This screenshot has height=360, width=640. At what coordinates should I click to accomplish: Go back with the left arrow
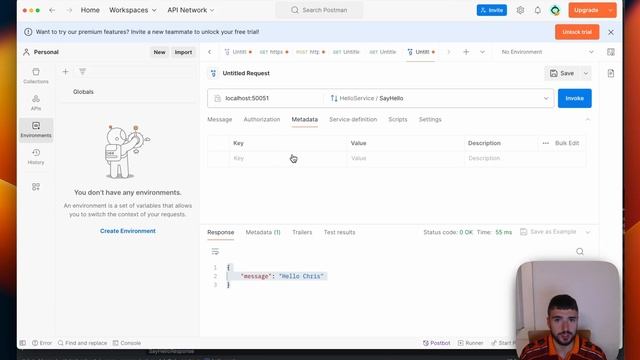(x=52, y=10)
